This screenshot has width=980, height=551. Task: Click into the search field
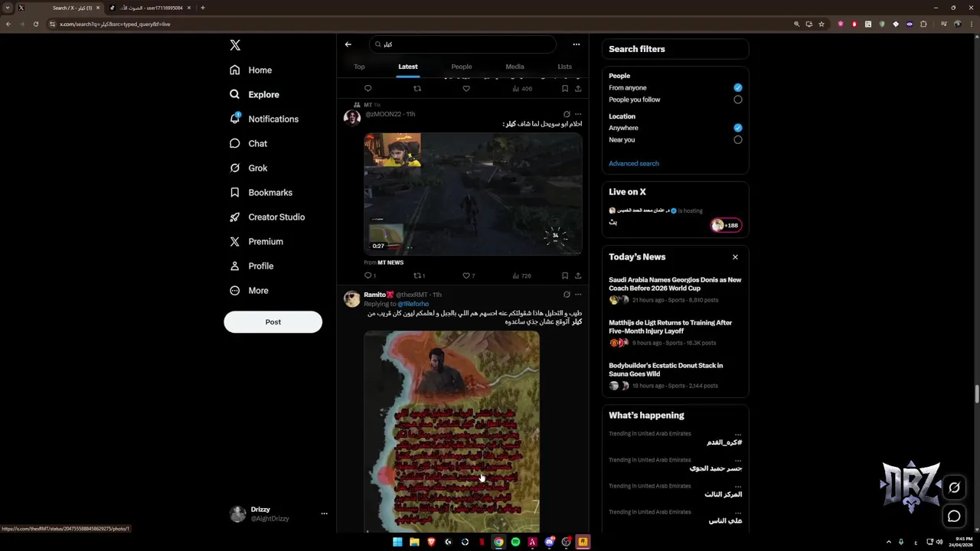[462, 44]
